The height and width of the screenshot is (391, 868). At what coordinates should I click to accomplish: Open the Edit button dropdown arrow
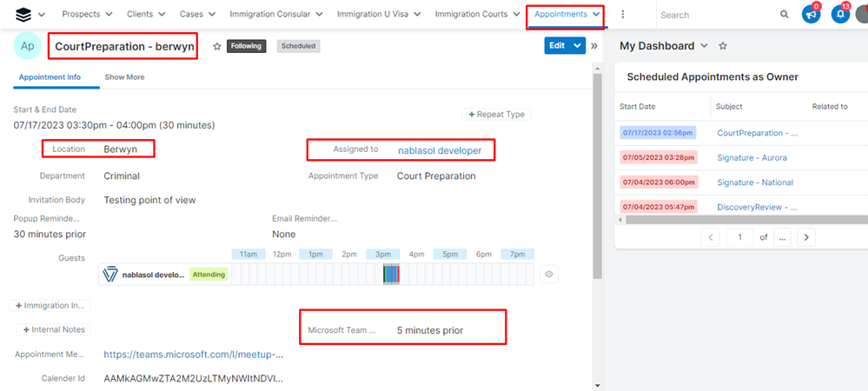coord(578,46)
